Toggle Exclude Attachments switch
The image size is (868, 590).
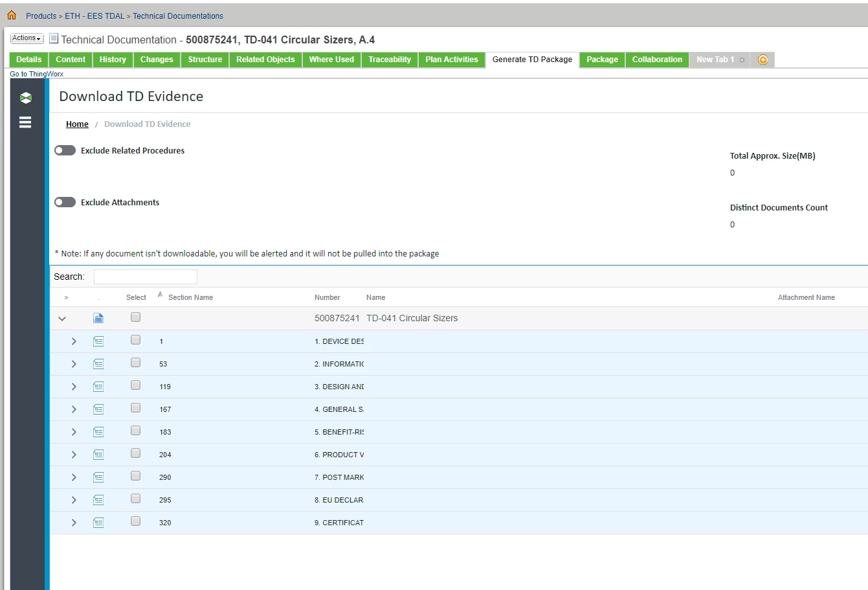tap(65, 202)
